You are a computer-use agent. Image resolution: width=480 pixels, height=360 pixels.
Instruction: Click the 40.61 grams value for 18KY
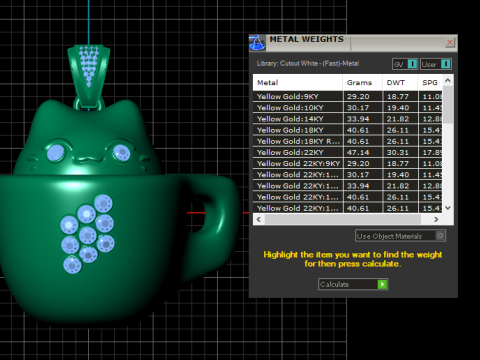[x=358, y=130]
